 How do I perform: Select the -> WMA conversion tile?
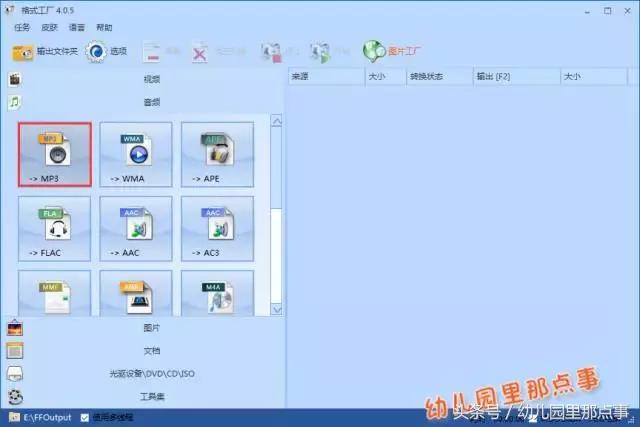point(136,155)
